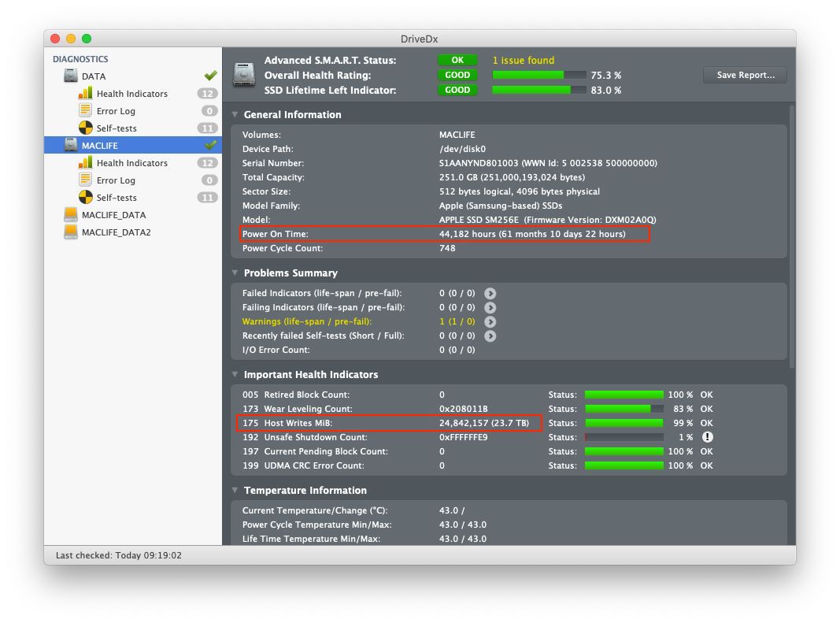Click the arrow next to Warnings count
This screenshot has width=840, height=623.
pyautogui.click(x=490, y=321)
